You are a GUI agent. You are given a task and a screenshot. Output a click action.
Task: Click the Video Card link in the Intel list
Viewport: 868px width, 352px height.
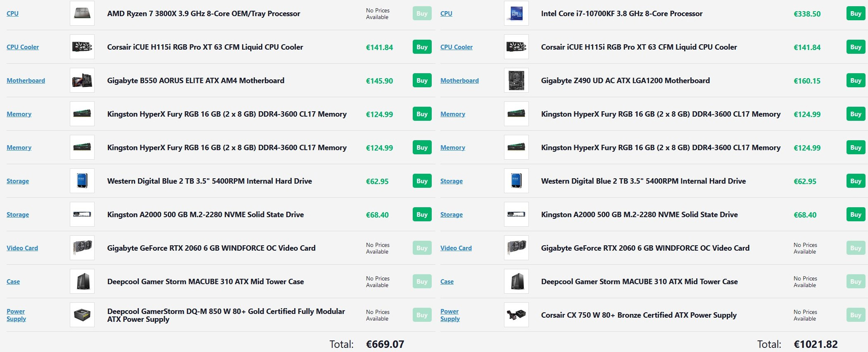[456, 248]
